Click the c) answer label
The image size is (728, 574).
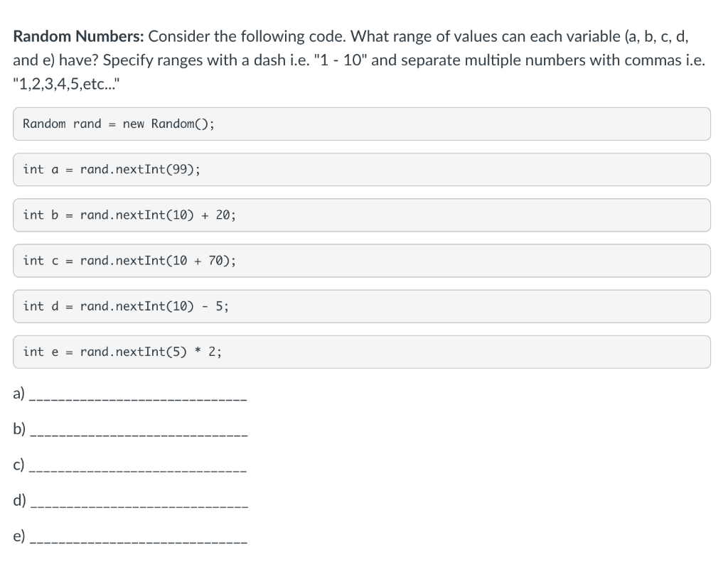(x=18, y=465)
